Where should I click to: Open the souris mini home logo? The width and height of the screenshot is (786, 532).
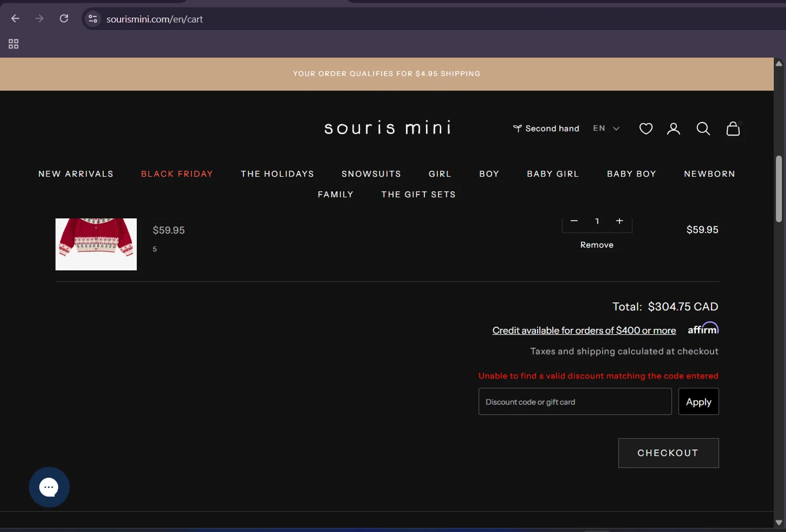(x=387, y=128)
